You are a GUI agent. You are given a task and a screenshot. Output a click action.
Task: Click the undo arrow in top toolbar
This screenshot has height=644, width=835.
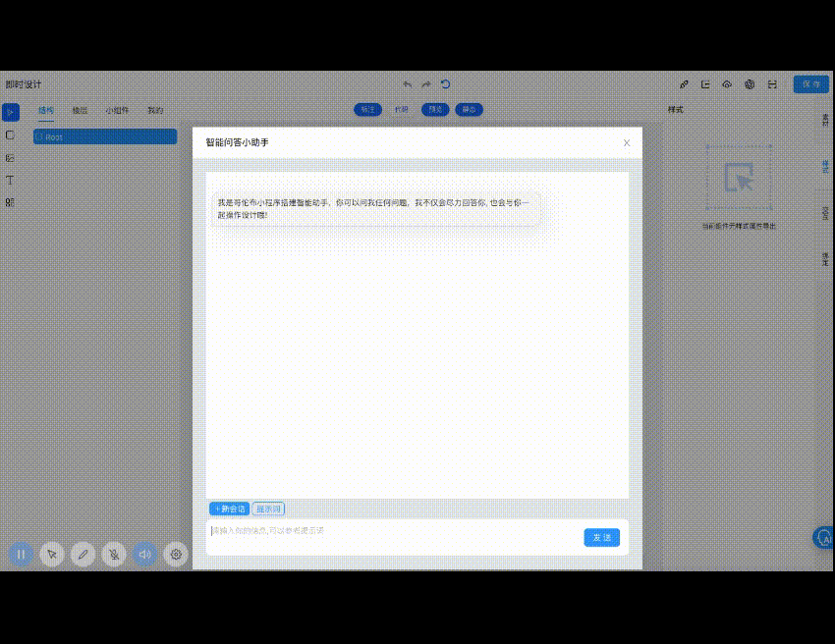(x=408, y=84)
